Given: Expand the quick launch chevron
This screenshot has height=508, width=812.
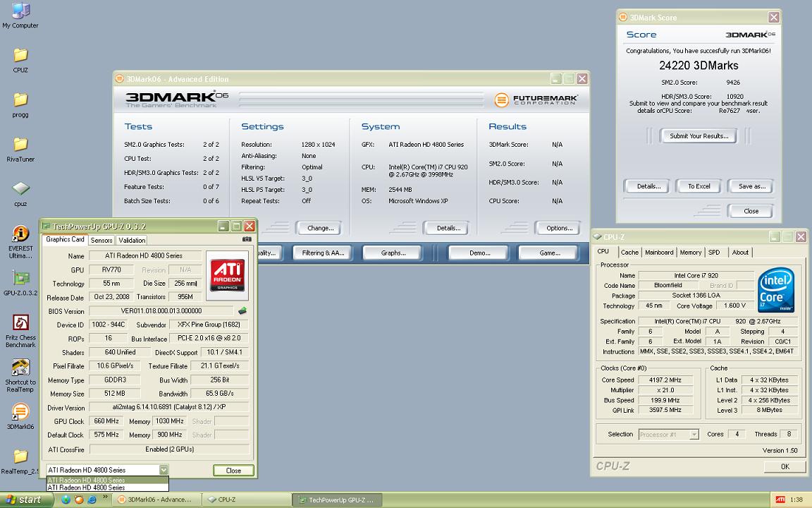Looking at the screenshot, I should [x=105, y=497].
